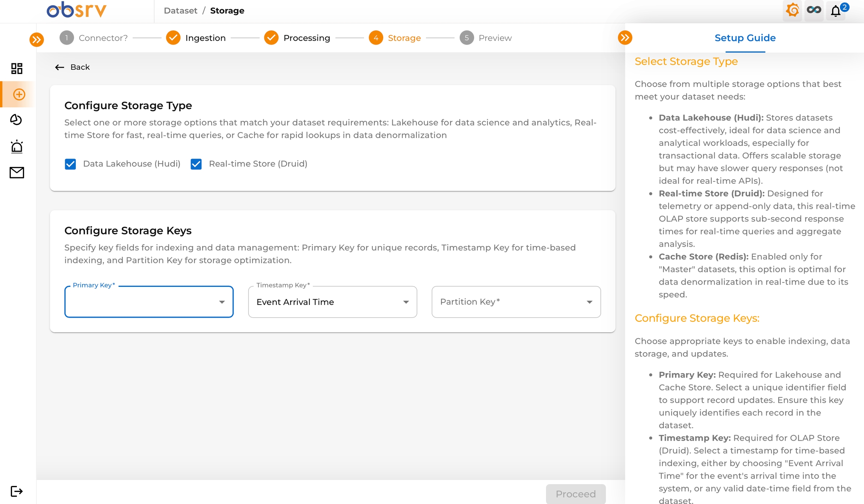
Task: Open the dashboard grid icon in sidebar
Action: click(x=16, y=69)
